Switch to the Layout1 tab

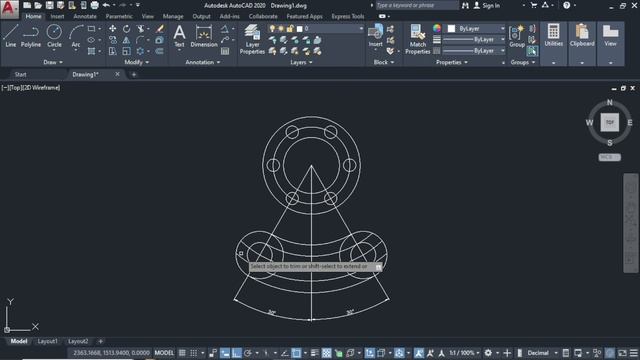pyautogui.click(x=47, y=341)
